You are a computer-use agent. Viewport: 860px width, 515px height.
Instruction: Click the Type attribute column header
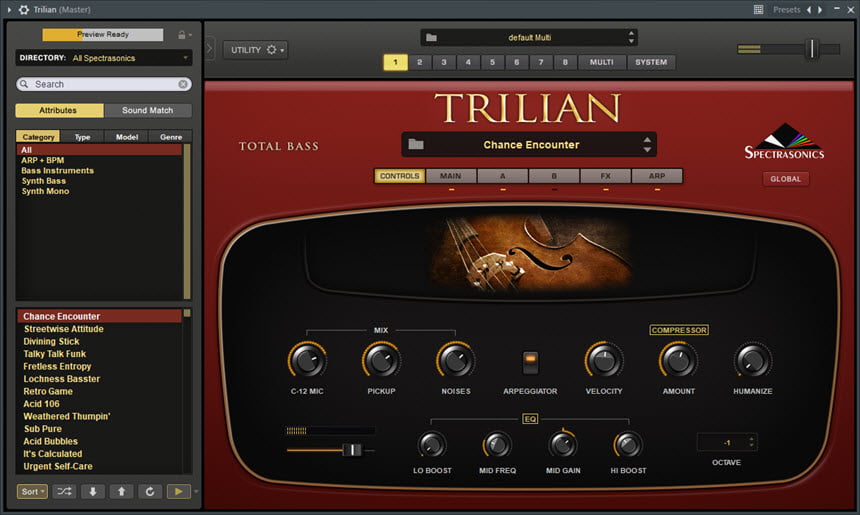(x=82, y=137)
